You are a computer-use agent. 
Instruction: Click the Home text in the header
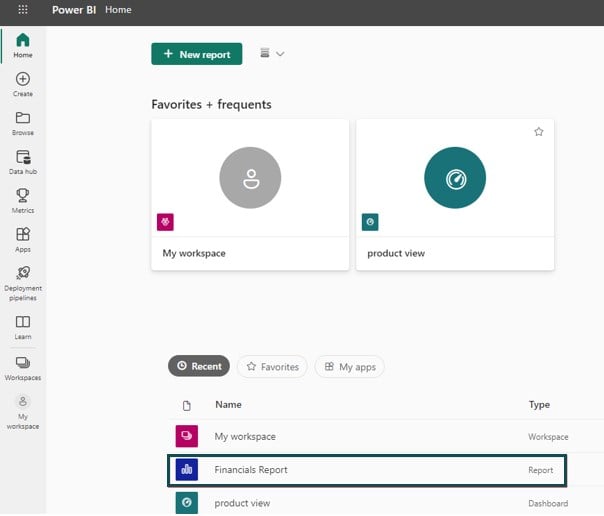[x=118, y=10]
